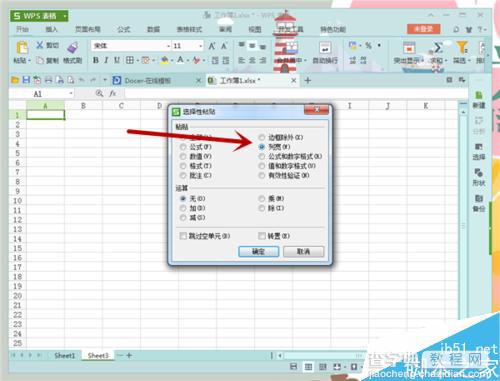Open the 页面布局 ribbon tab
The height and width of the screenshot is (381, 500).
88,29
